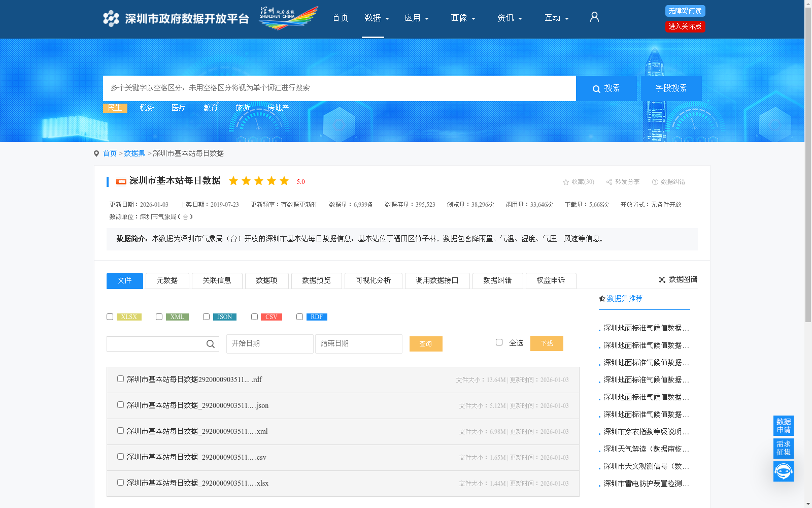Toggle the RDF format checkbox
This screenshot has height=508, width=812.
click(x=299, y=317)
